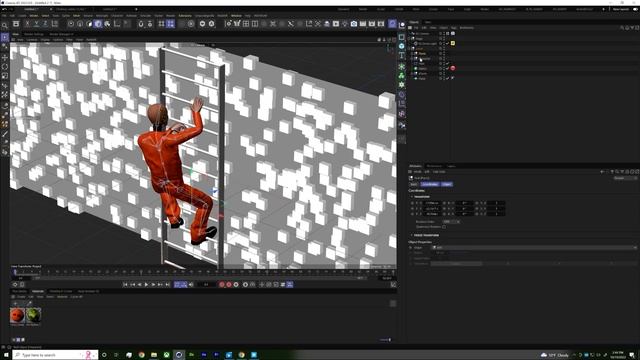
Task: Open Xbox app from taskbar
Action: tap(167, 355)
